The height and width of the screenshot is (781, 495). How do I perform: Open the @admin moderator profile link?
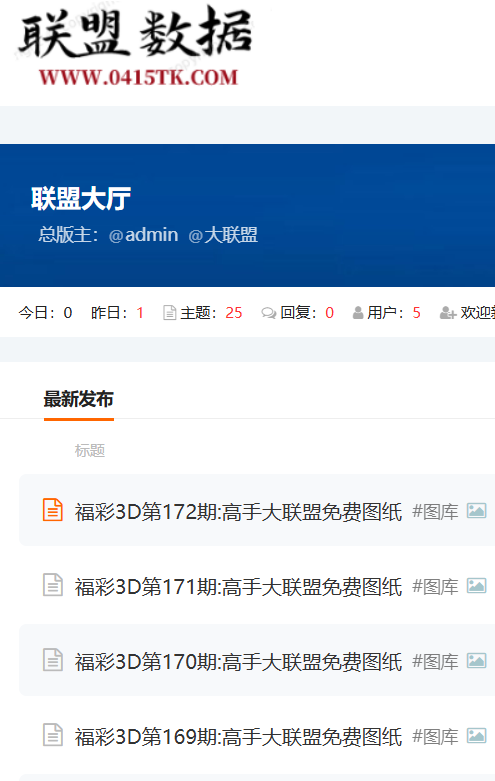pos(143,235)
